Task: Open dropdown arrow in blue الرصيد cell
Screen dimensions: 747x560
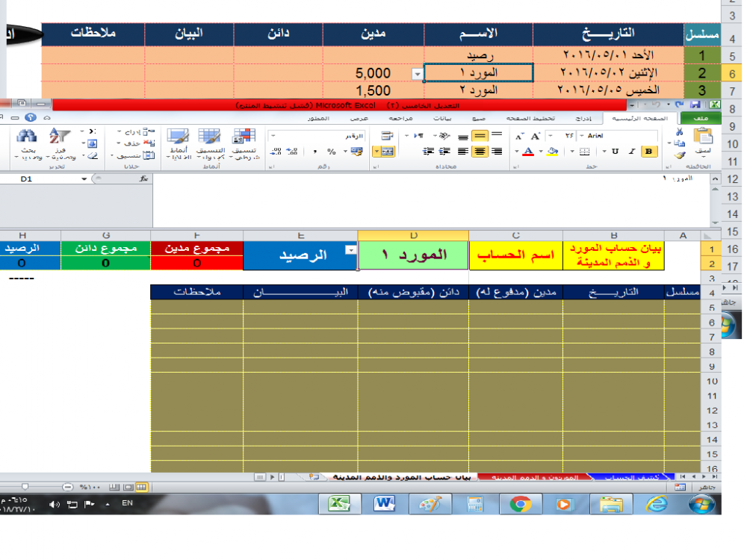Action: (x=350, y=251)
